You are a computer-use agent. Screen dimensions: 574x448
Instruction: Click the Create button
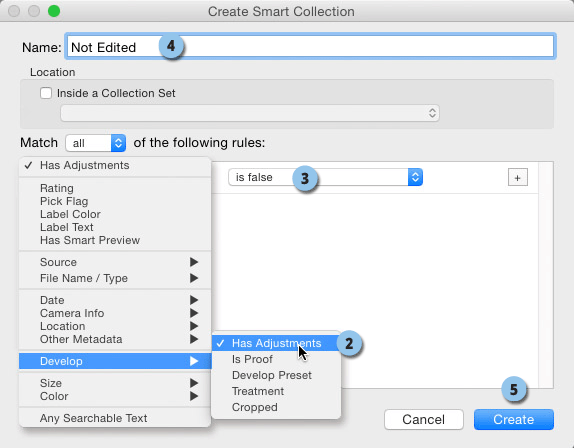pos(514,419)
